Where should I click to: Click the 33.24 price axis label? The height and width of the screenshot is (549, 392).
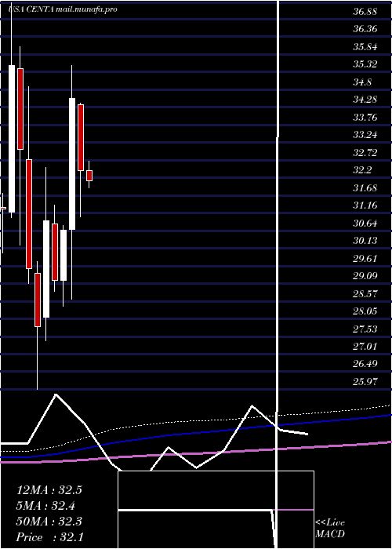point(365,135)
